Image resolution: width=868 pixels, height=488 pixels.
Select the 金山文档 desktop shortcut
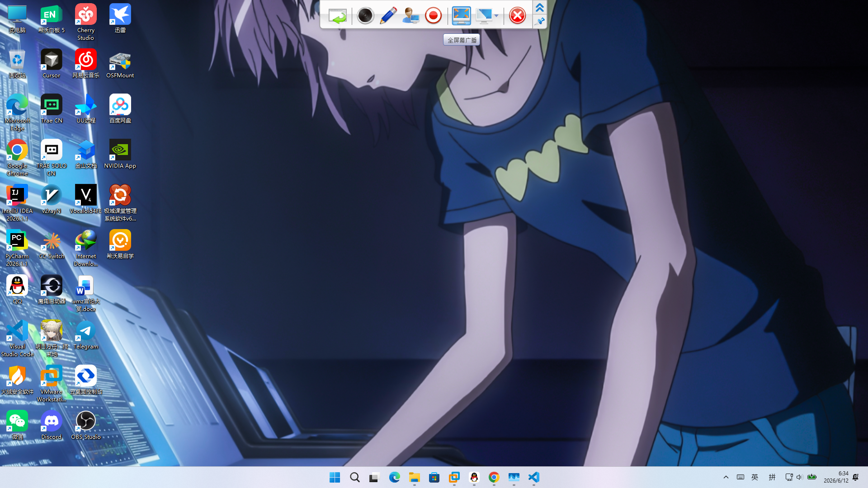pyautogui.click(x=86, y=155)
